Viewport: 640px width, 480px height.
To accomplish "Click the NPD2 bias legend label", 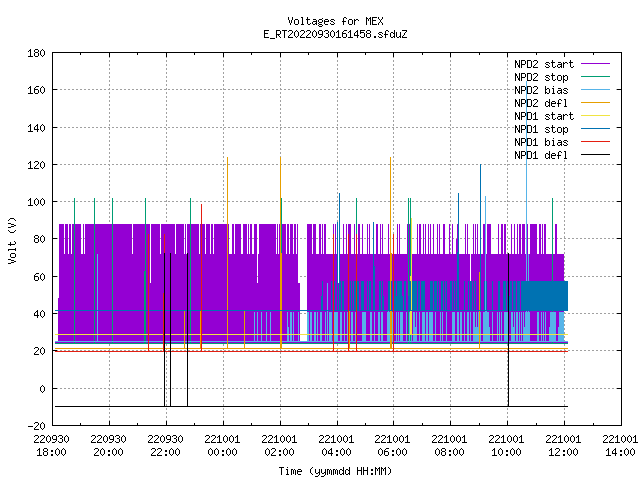I will tap(541, 90).
